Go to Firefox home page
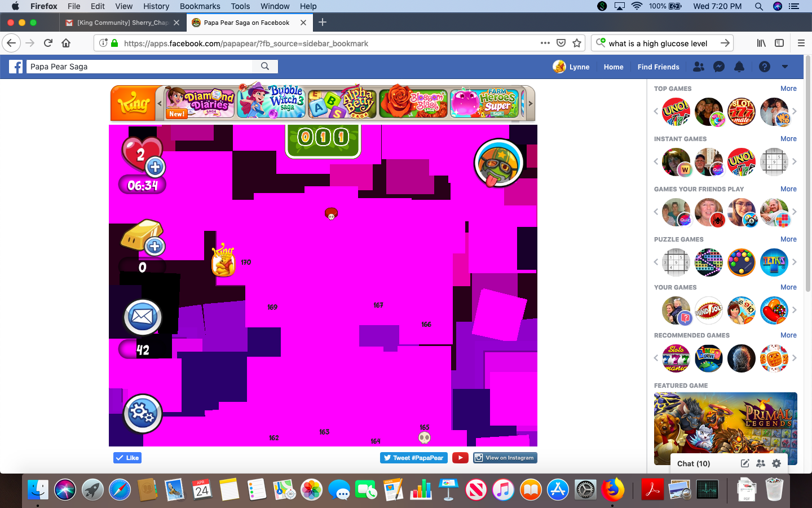This screenshot has width=812, height=508. [x=66, y=43]
